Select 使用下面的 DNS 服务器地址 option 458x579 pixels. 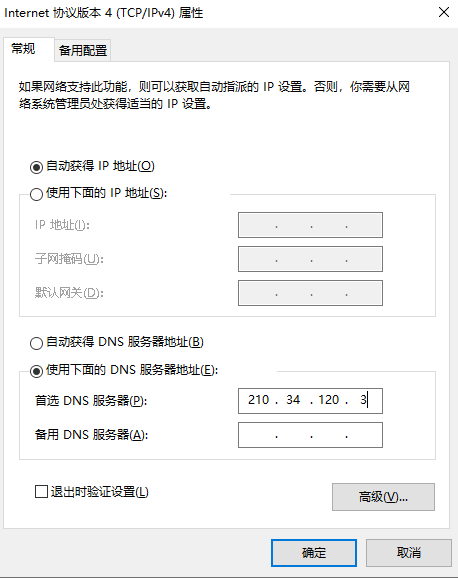coord(36,371)
